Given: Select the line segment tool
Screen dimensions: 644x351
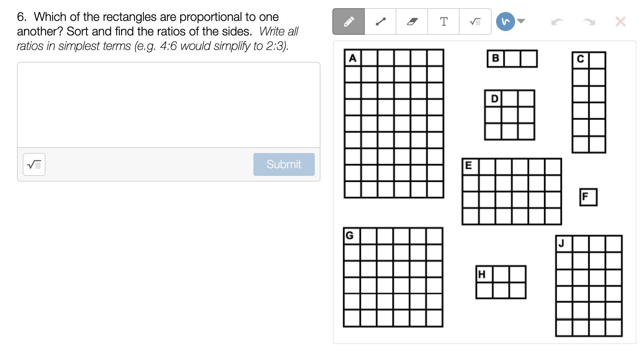Looking at the screenshot, I should click(380, 22).
